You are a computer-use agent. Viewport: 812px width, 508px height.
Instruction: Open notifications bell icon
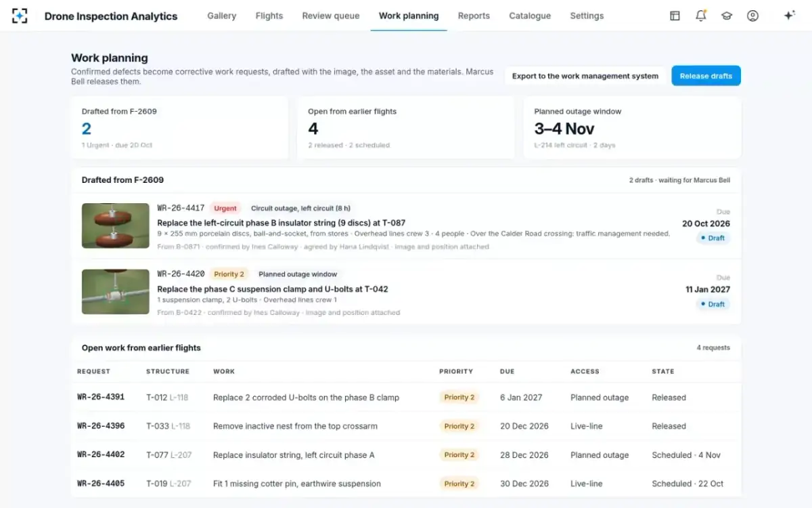tap(701, 16)
